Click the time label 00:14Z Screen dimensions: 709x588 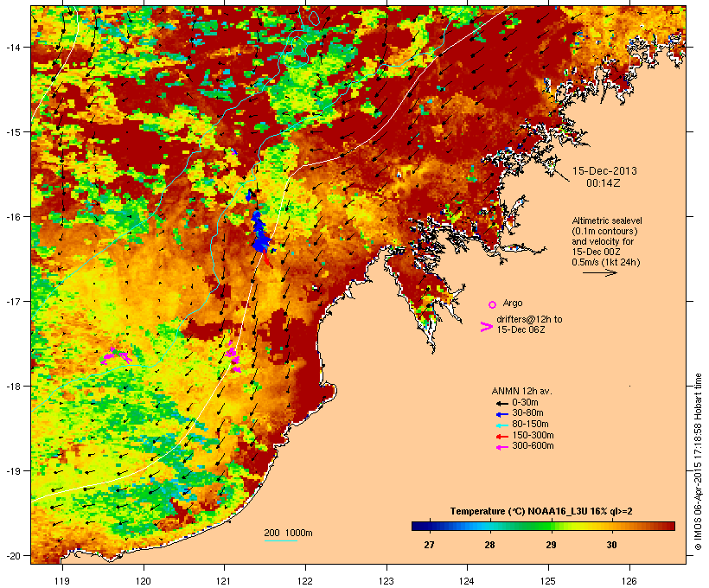[604, 183]
